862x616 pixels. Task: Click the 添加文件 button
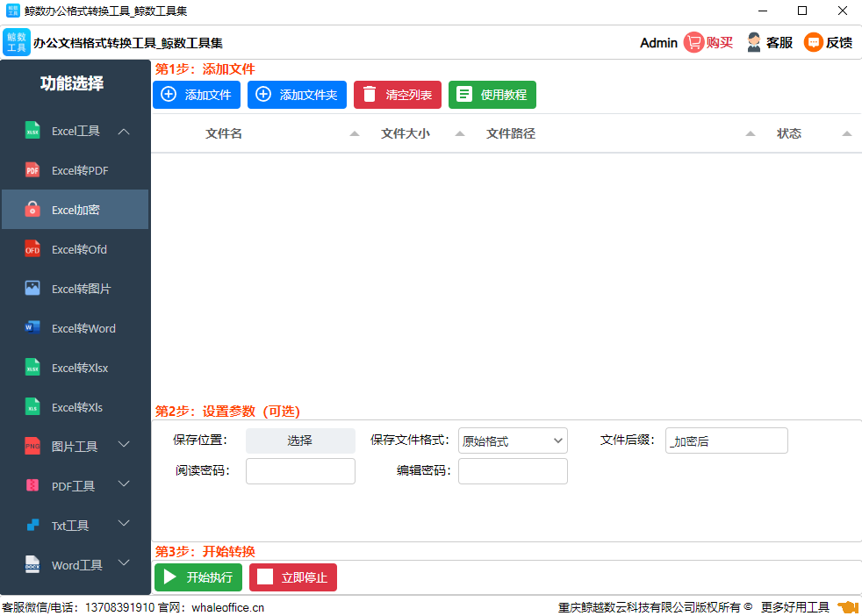click(197, 95)
